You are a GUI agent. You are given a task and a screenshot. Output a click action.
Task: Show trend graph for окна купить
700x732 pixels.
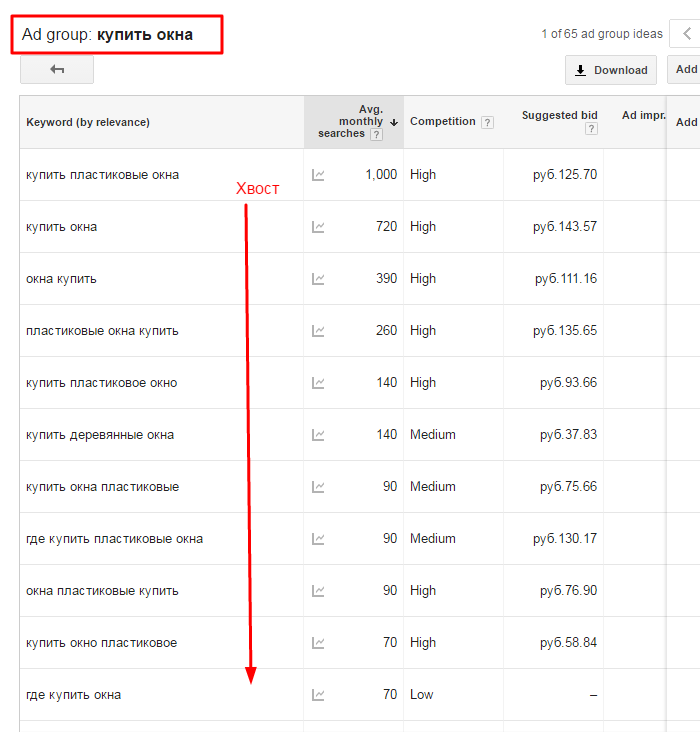point(318,279)
